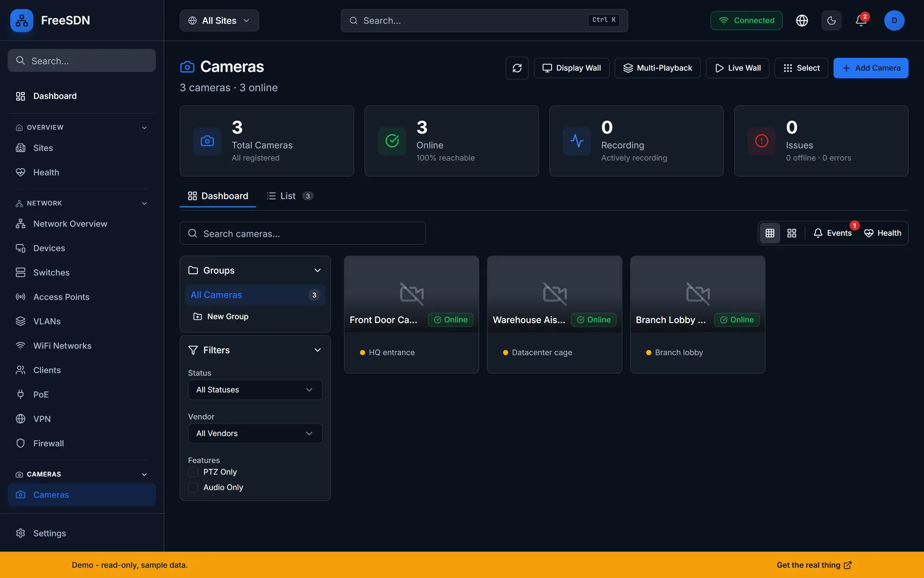This screenshot has width=924, height=578.
Task: Click Total Cameras camera icon
Action: (x=207, y=141)
